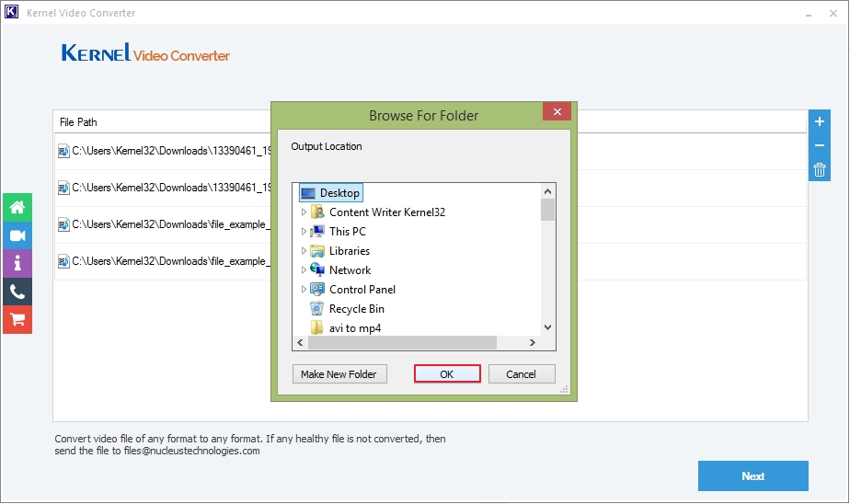Open the red shopping cart icon
850x504 pixels.
(x=17, y=320)
